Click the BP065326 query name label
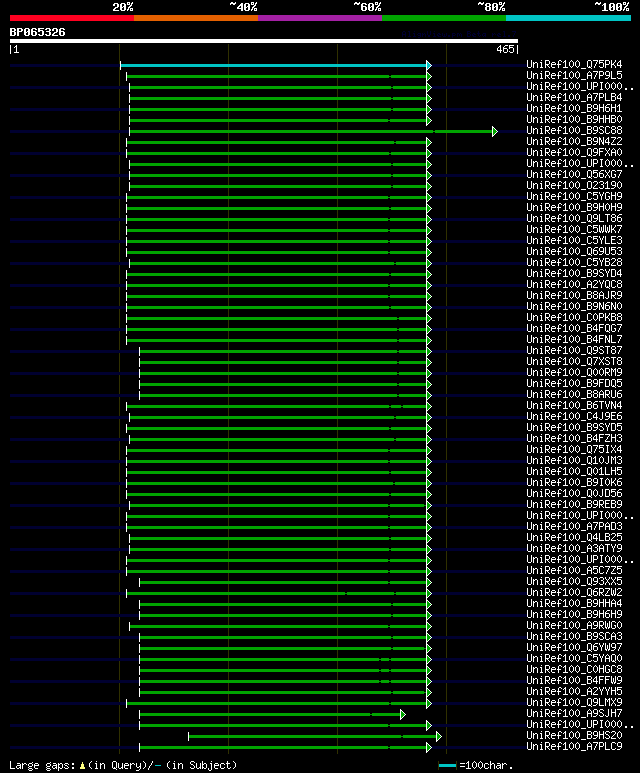The width and height of the screenshot is (640, 773). (x=37, y=33)
